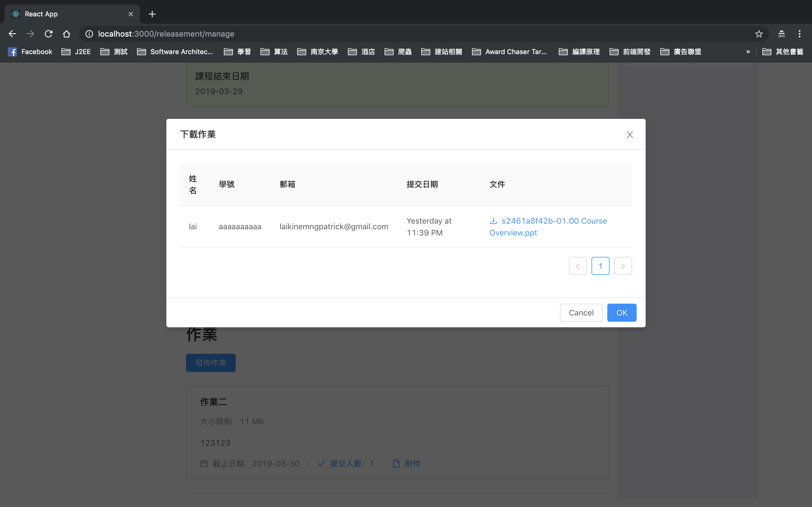Select page 1 in pagination
The width and height of the screenshot is (812, 507).
[x=600, y=266]
